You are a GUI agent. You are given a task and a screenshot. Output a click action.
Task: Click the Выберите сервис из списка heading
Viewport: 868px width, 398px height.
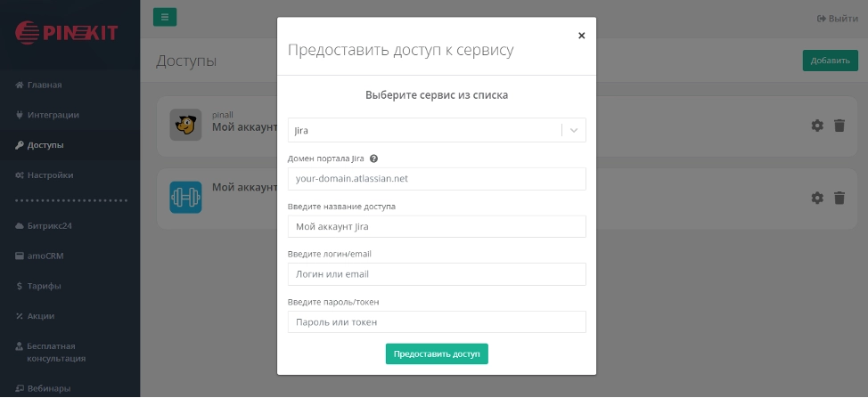pyautogui.click(x=437, y=95)
